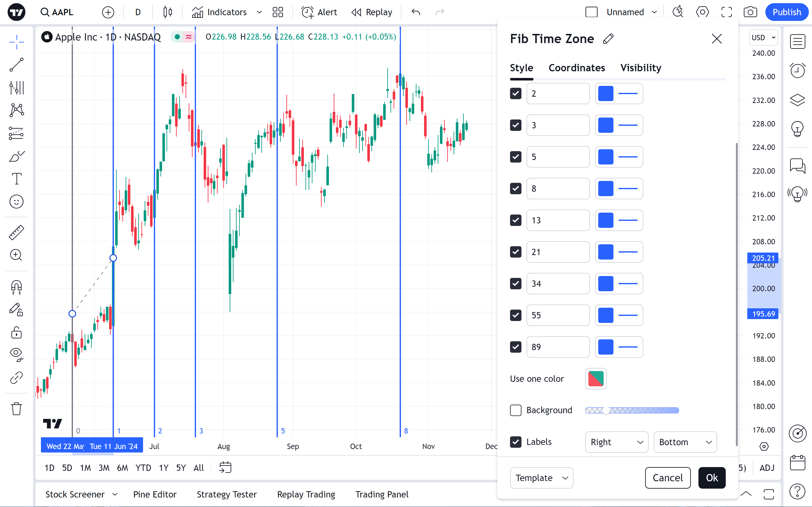Open the Right label alignment dropdown
The width and height of the screenshot is (812, 507).
tap(616, 442)
